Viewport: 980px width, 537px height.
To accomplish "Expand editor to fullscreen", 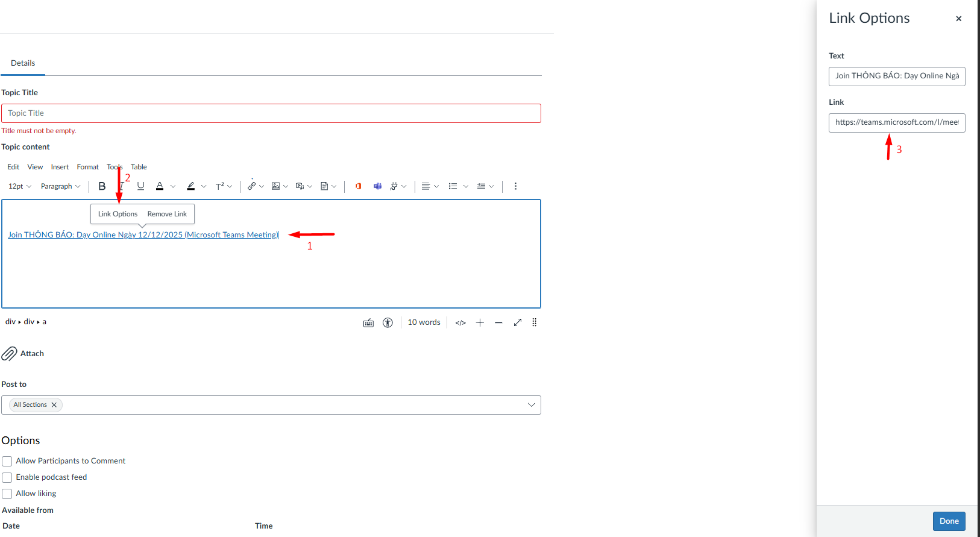I will [517, 322].
